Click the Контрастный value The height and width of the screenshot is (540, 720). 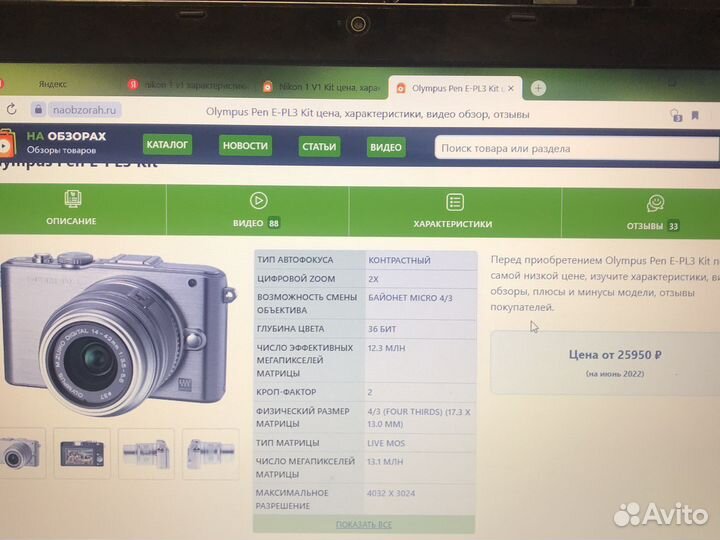click(399, 260)
